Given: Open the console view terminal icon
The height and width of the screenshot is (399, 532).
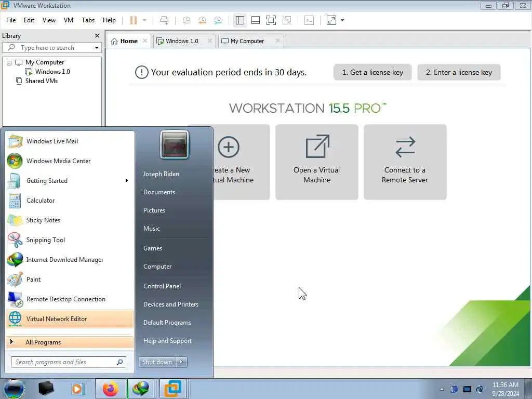Looking at the screenshot, I should 309,20.
